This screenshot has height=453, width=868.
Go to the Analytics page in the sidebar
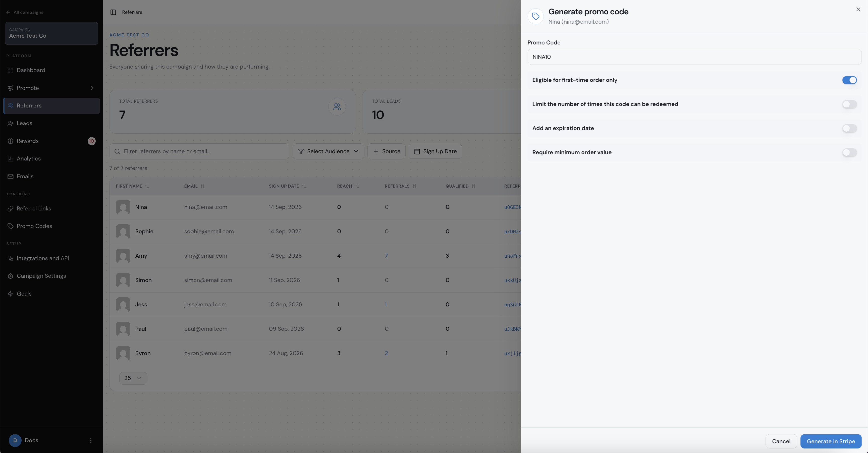(x=51, y=159)
